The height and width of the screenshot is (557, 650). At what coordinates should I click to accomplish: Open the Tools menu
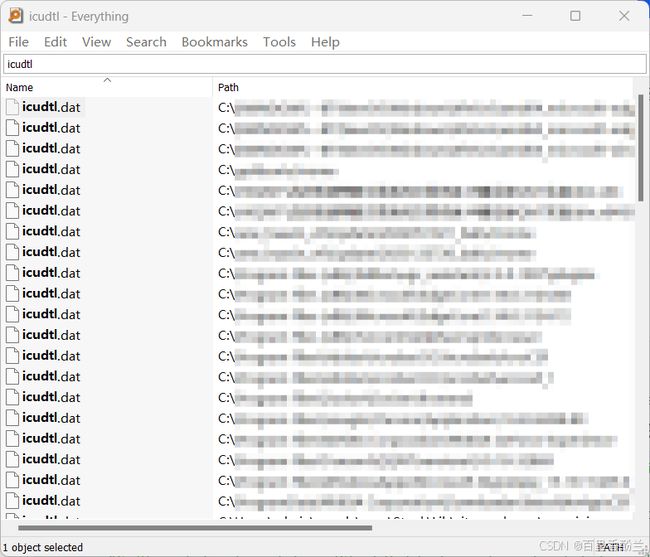[x=279, y=42]
